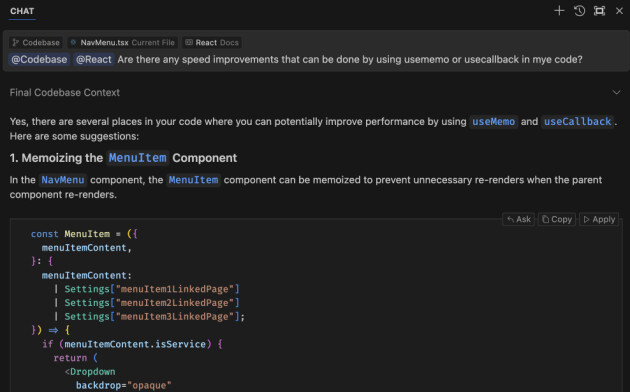Click the '<Dropdown' code line
Image resolution: width=630 pixels, height=392 pixels.
pos(90,372)
